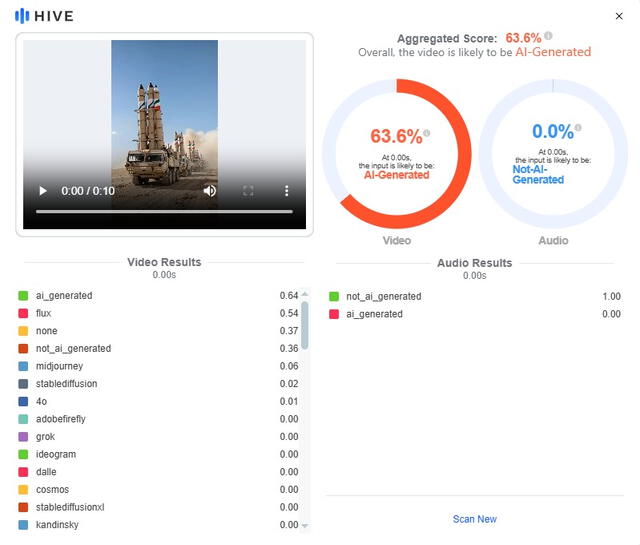
Task: Select the 'midjourney' result label
Action: [59, 366]
